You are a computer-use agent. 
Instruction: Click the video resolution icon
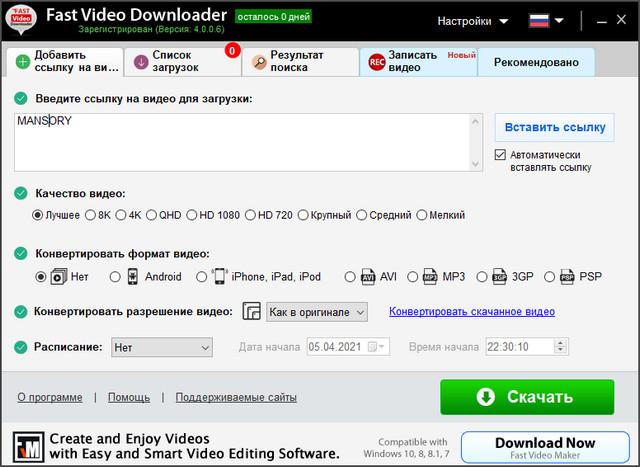pyautogui.click(x=252, y=312)
